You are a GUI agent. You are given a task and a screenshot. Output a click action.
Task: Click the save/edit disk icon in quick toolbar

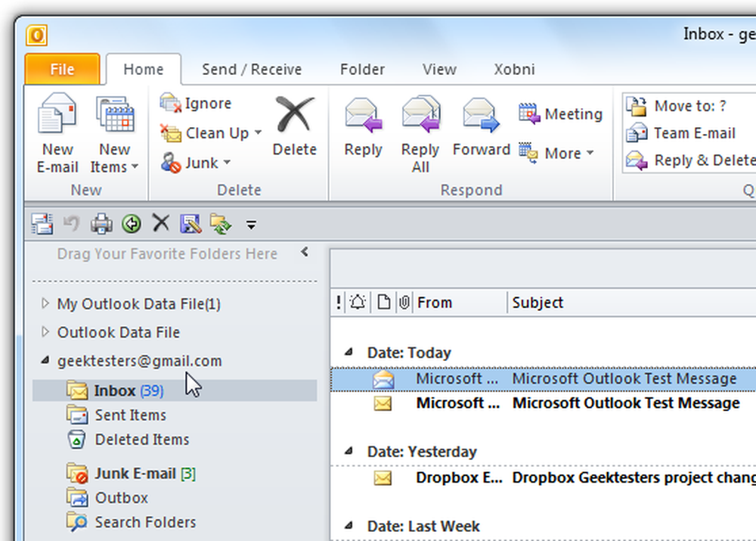[x=191, y=224]
